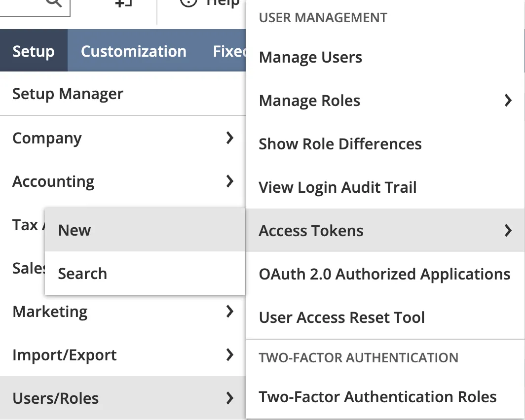Open the Marketing submenu

[x=122, y=312]
